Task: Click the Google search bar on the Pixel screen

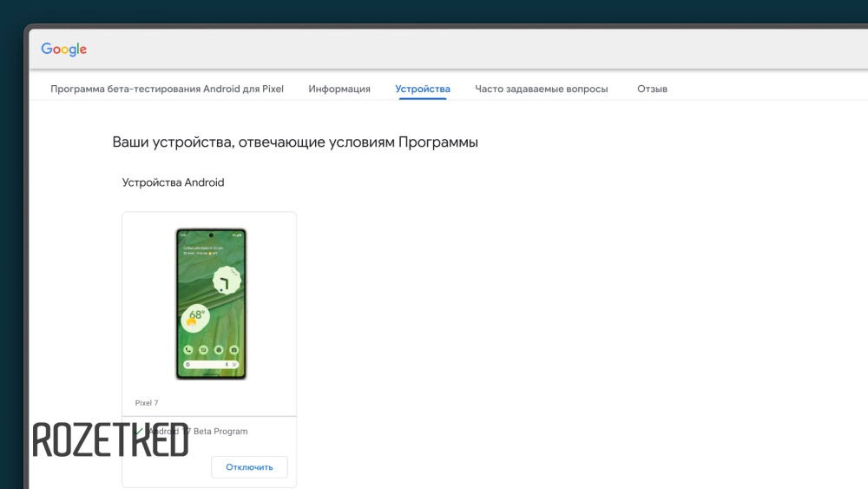Action: click(208, 365)
